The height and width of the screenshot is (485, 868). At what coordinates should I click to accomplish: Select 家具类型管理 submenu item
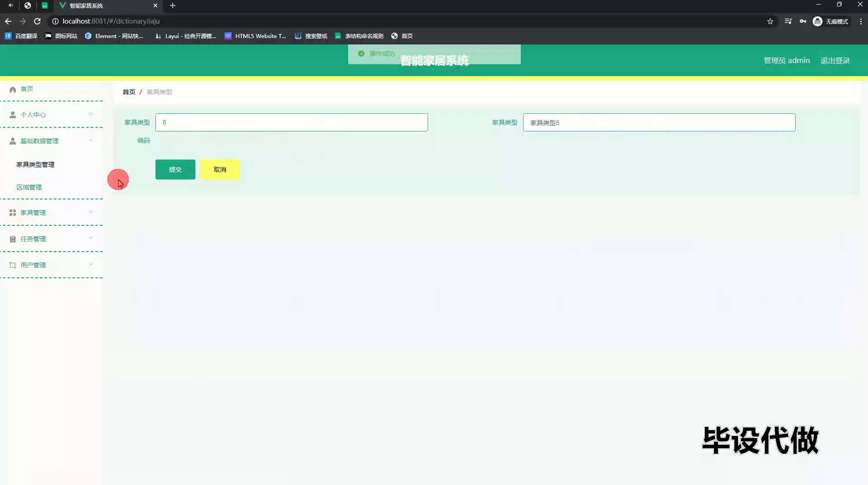[x=35, y=165]
